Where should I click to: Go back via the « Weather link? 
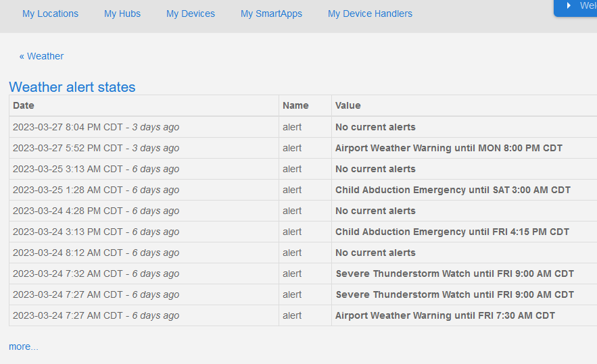tap(41, 56)
